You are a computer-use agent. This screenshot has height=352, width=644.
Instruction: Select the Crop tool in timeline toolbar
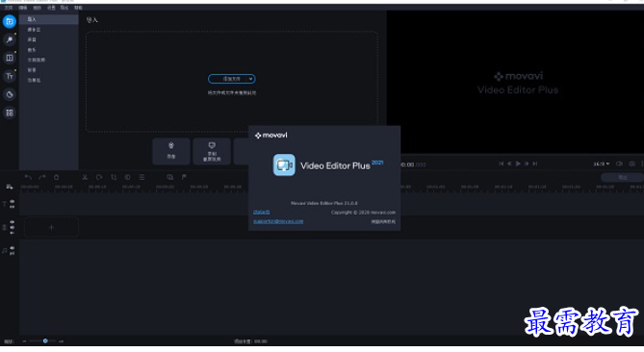tap(114, 177)
